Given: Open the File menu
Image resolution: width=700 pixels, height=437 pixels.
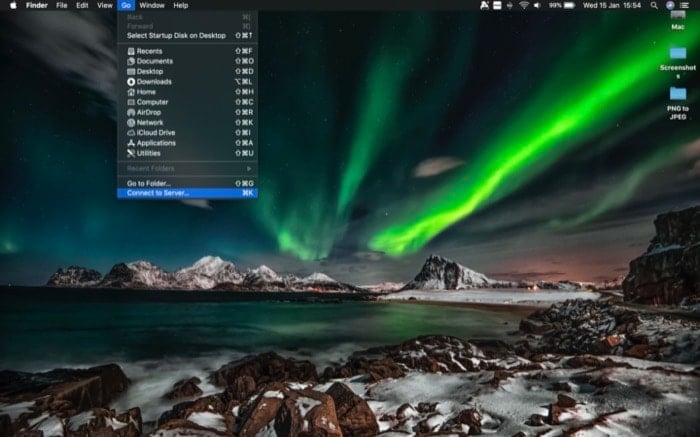Looking at the screenshot, I should (x=62, y=5).
